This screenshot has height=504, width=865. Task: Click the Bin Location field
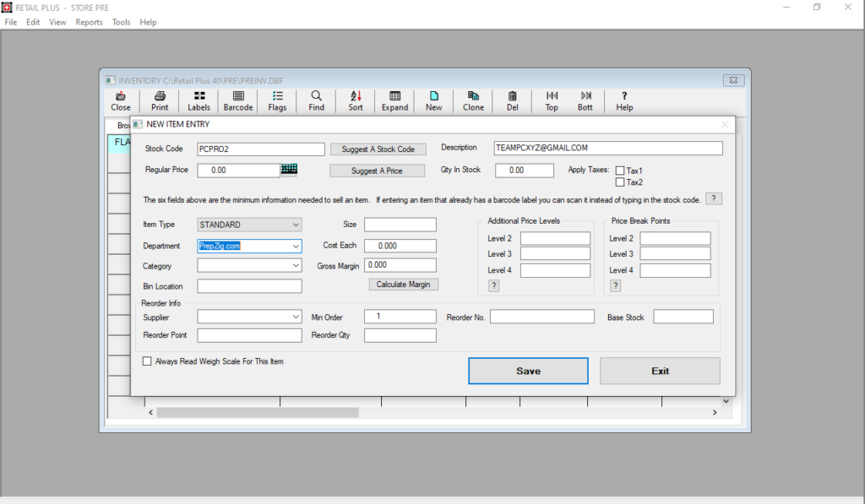[249, 286]
